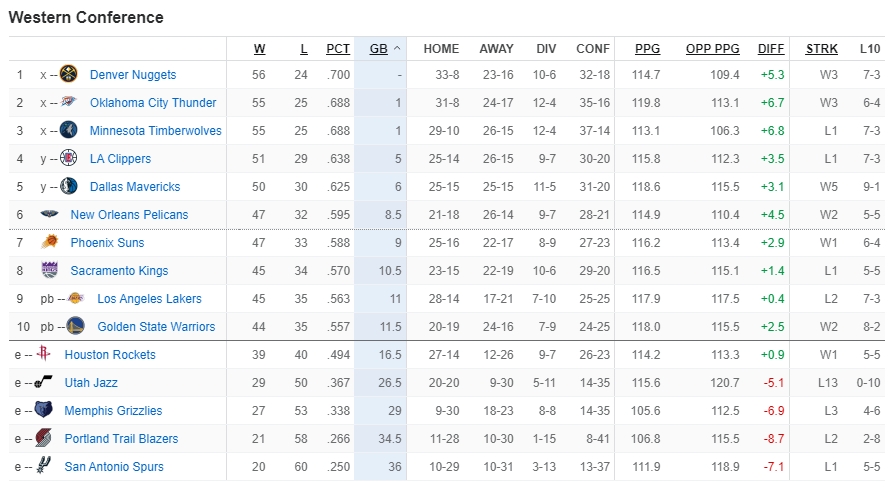Sort standings by PCT column
The height and width of the screenshot is (487, 896).
coord(338,48)
